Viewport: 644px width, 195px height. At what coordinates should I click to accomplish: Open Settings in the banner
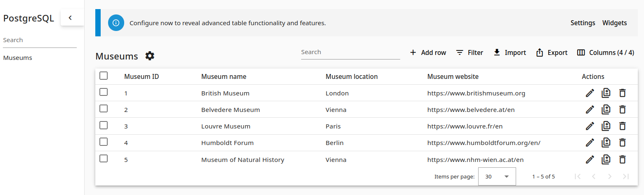583,23
